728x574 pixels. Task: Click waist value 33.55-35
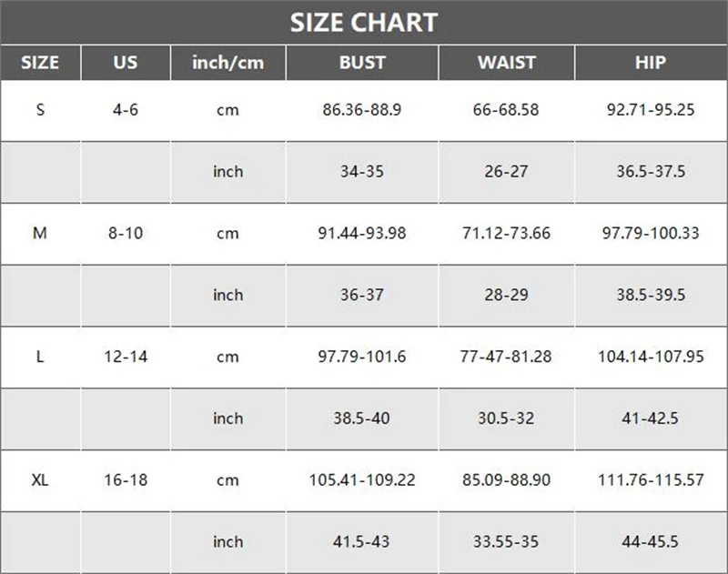click(x=507, y=542)
